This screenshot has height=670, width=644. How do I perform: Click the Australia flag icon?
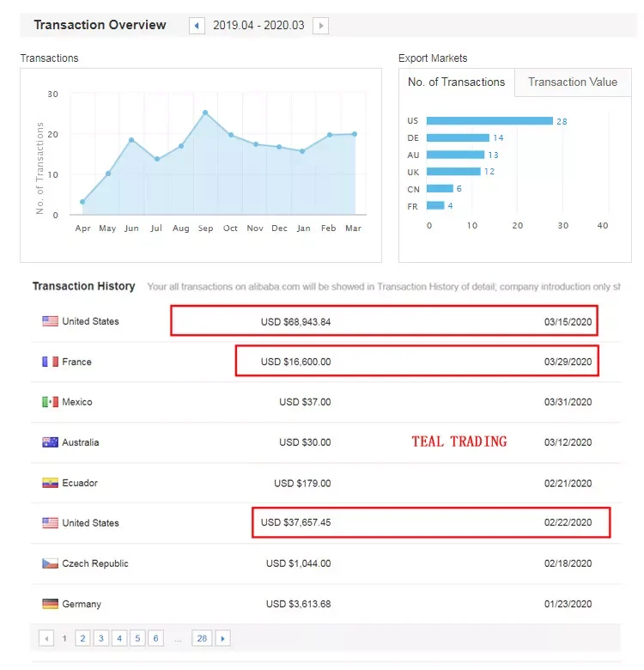pos(50,442)
